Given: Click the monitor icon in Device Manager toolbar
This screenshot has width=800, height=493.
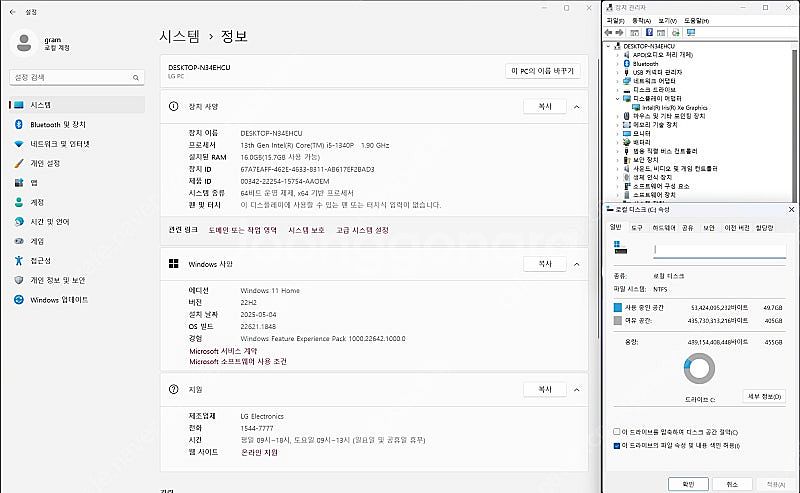Looking at the screenshot, I should click(x=691, y=33).
